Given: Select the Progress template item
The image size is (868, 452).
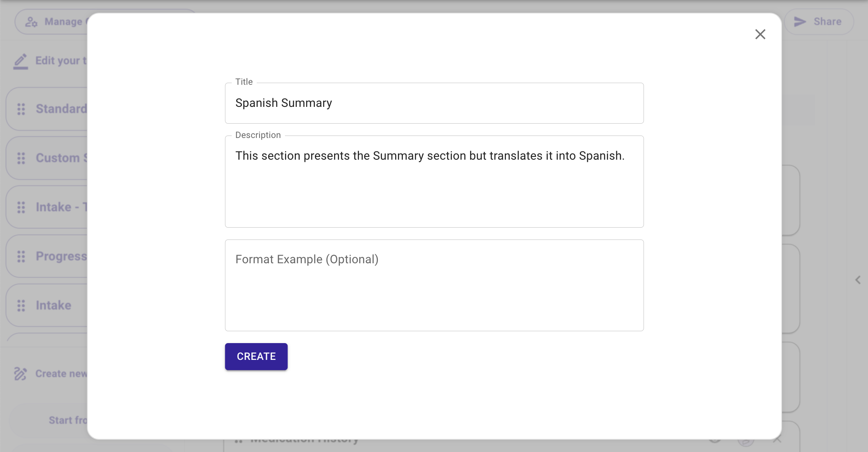Looking at the screenshot, I should pyautogui.click(x=47, y=256).
